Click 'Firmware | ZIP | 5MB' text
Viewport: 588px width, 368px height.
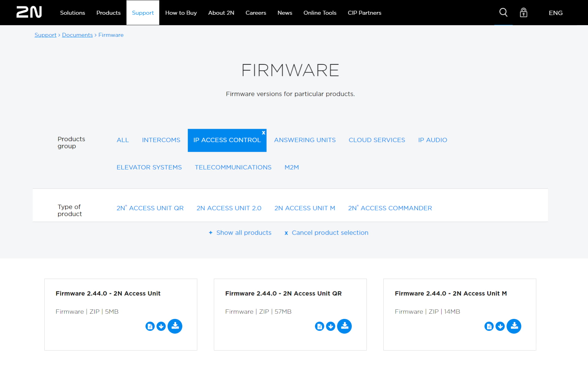pos(87,312)
